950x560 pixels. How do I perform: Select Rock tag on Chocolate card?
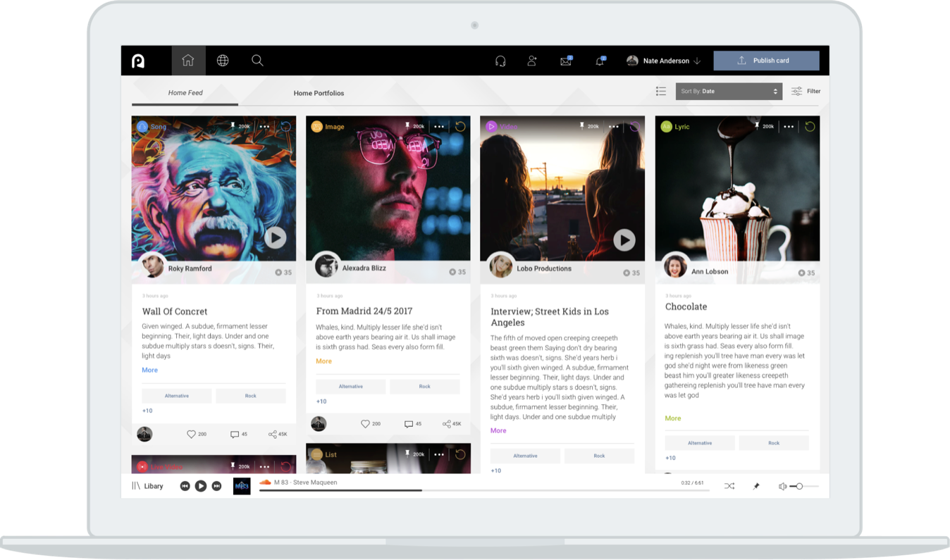point(774,443)
